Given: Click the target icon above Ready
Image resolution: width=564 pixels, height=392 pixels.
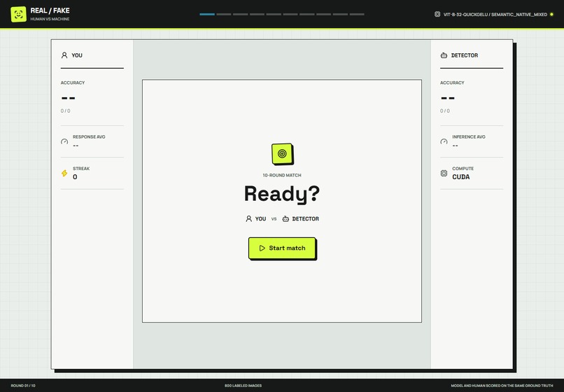Looking at the screenshot, I should click(283, 154).
